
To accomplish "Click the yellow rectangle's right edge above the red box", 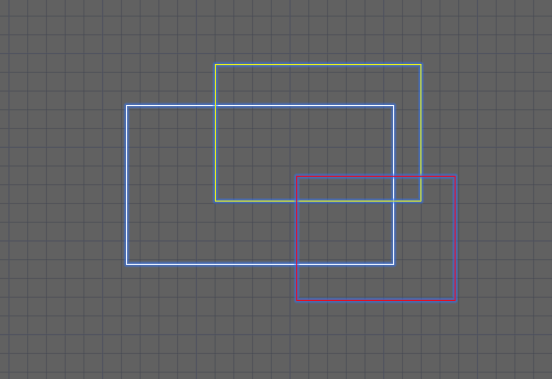I will coord(421,120).
